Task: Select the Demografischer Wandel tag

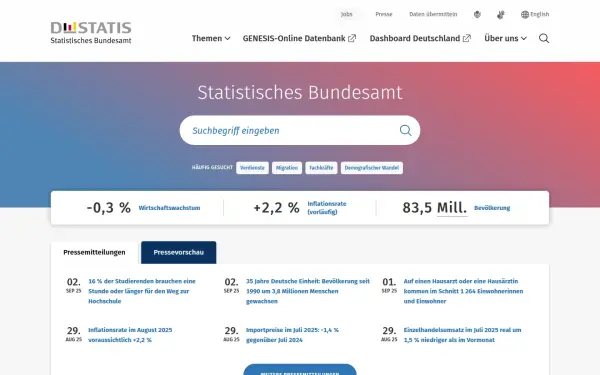Action: coord(372,168)
